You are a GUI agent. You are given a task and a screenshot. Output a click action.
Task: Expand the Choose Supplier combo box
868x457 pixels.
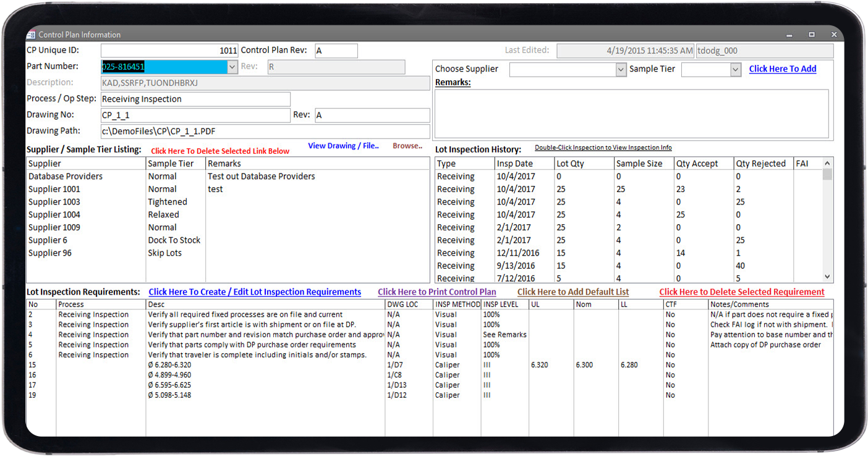621,70
